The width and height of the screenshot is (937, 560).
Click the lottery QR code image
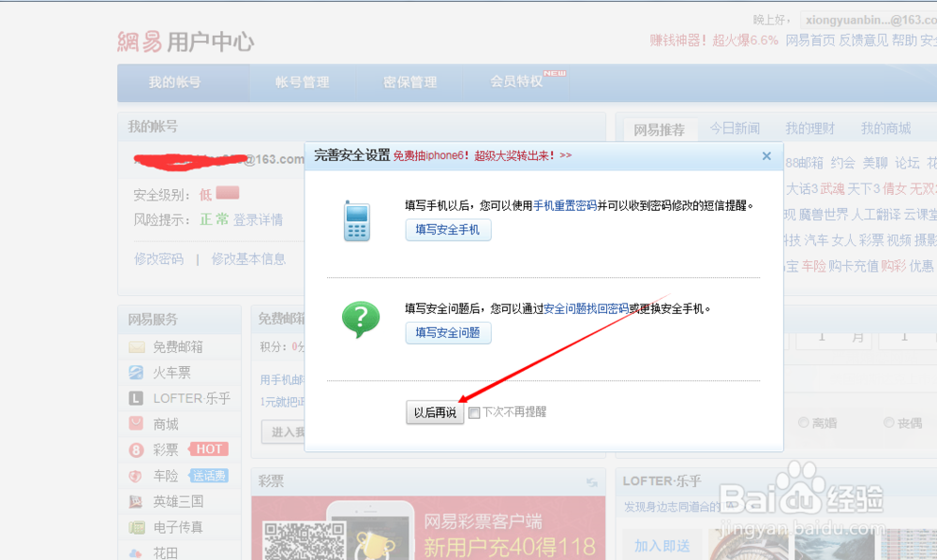(x=305, y=541)
